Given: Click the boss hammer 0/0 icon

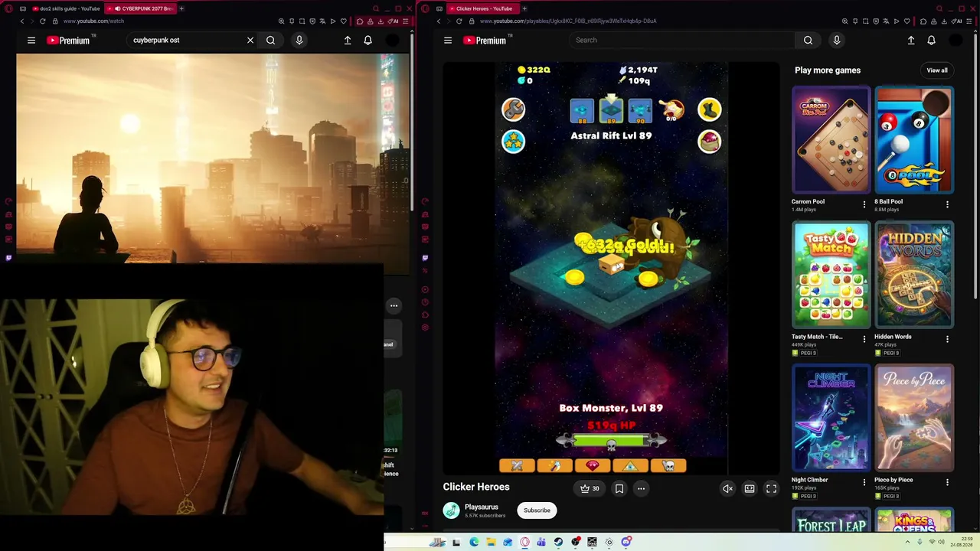Looking at the screenshot, I should [x=671, y=110].
